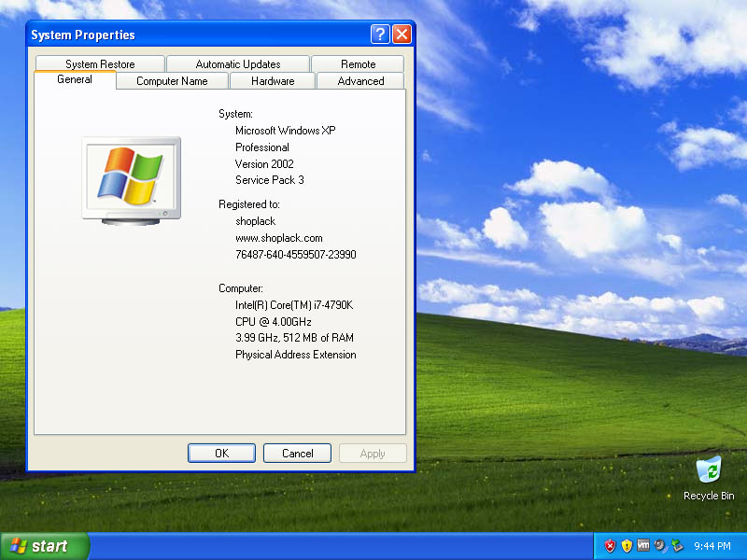Click the 'Microsoft Windows XP' text

286,131
